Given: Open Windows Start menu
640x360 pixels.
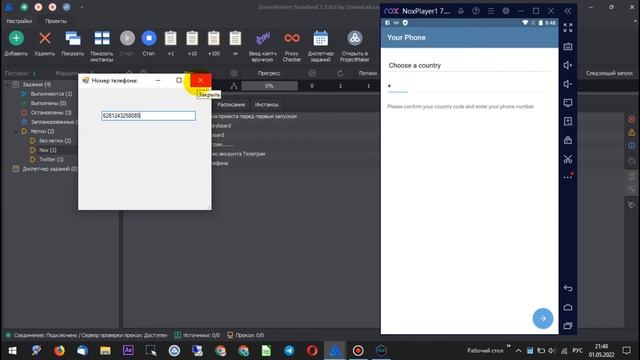Looking at the screenshot, I should click(13, 351).
